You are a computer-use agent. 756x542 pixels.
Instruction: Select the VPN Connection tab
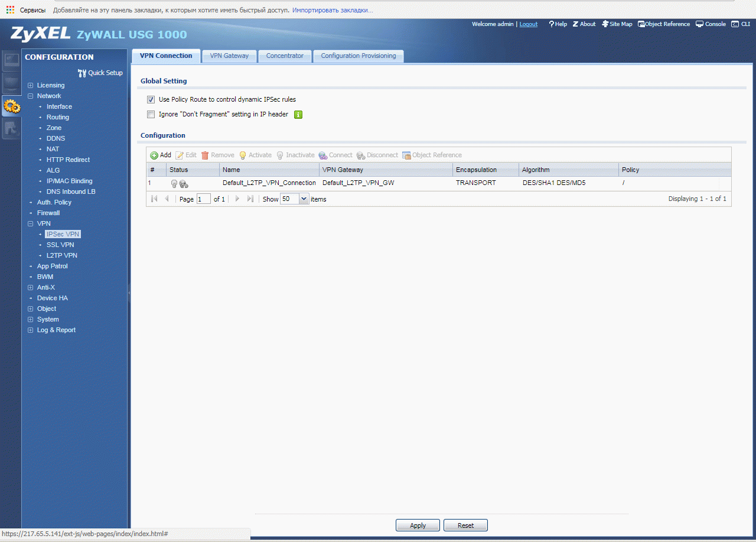pos(166,56)
